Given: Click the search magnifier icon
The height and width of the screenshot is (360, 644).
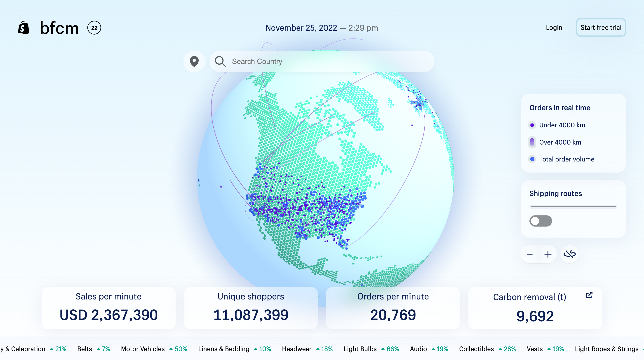Looking at the screenshot, I should click(x=220, y=61).
